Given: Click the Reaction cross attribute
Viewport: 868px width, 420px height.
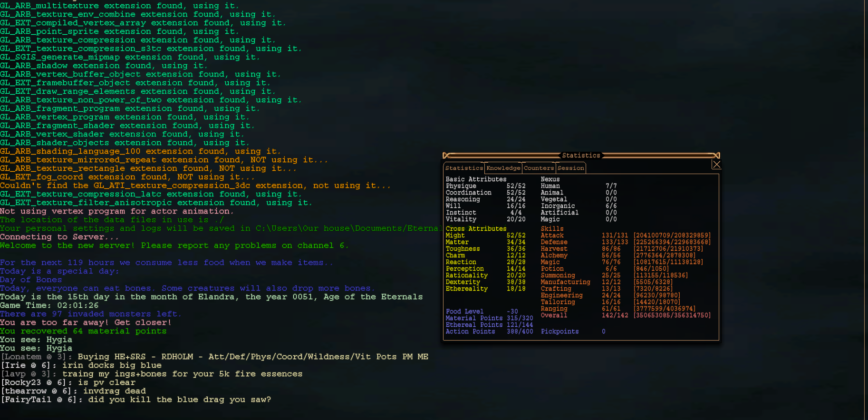Looking at the screenshot, I should pyautogui.click(x=461, y=262).
